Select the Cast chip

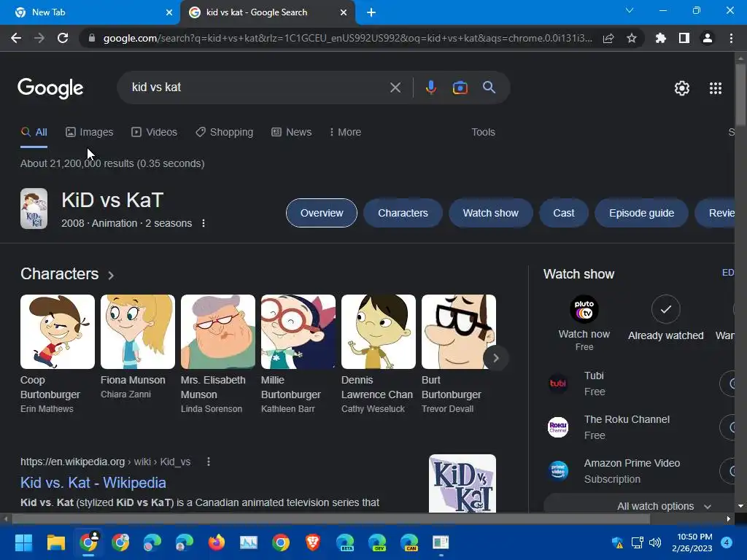pyautogui.click(x=564, y=213)
